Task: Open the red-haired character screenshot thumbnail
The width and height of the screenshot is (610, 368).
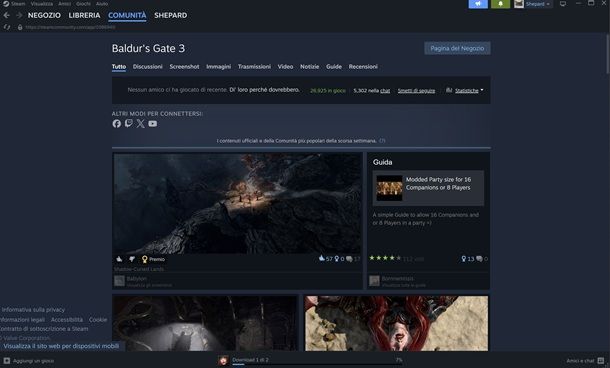Action: 396,323
